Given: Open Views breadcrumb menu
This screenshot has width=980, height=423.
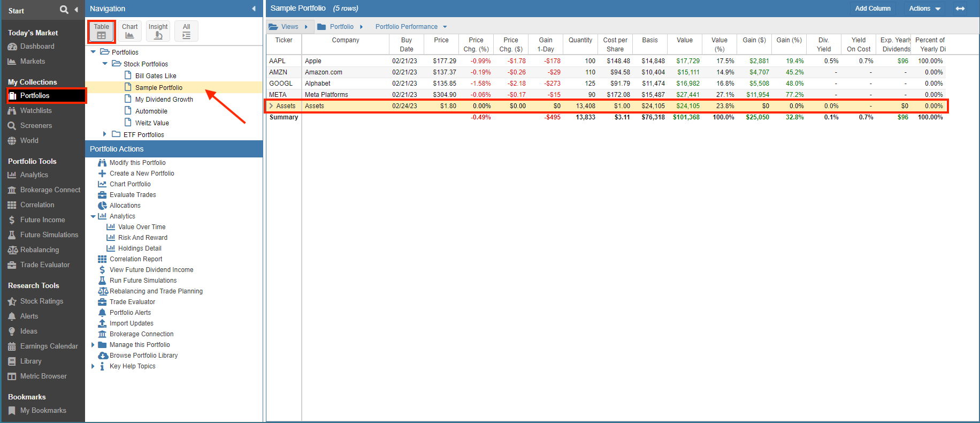Looking at the screenshot, I should coord(288,27).
